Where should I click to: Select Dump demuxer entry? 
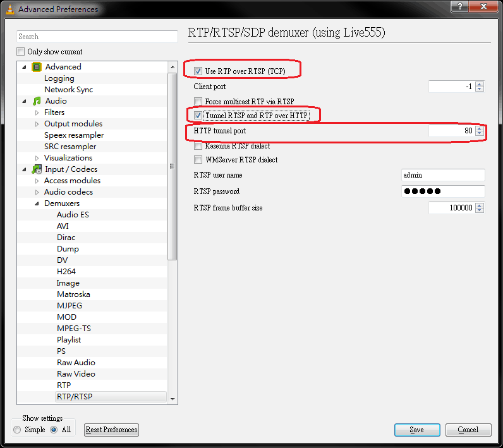pyautogui.click(x=68, y=249)
